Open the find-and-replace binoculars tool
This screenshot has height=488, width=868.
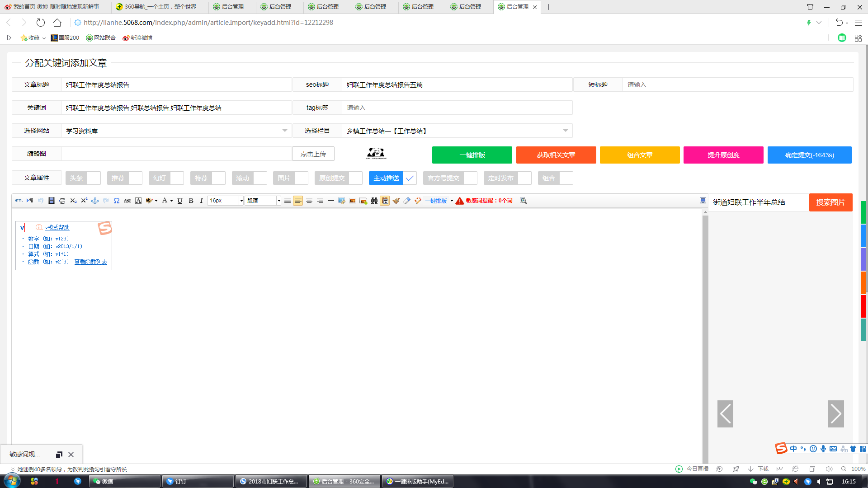374,201
